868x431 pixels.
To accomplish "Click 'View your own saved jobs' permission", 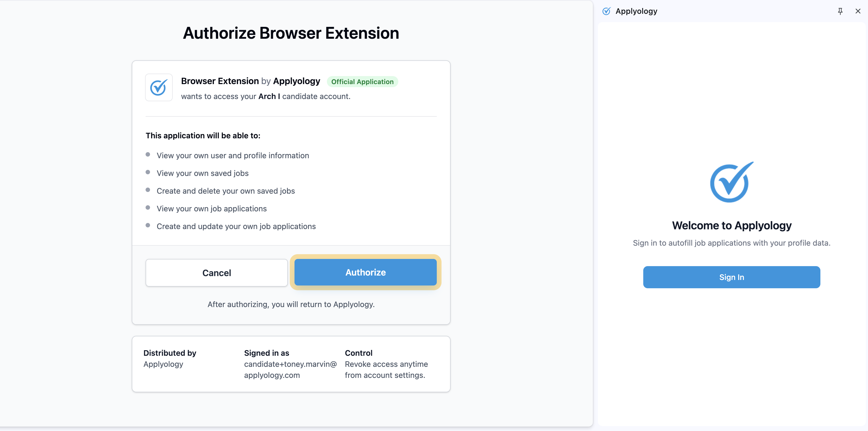I will (203, 173).
